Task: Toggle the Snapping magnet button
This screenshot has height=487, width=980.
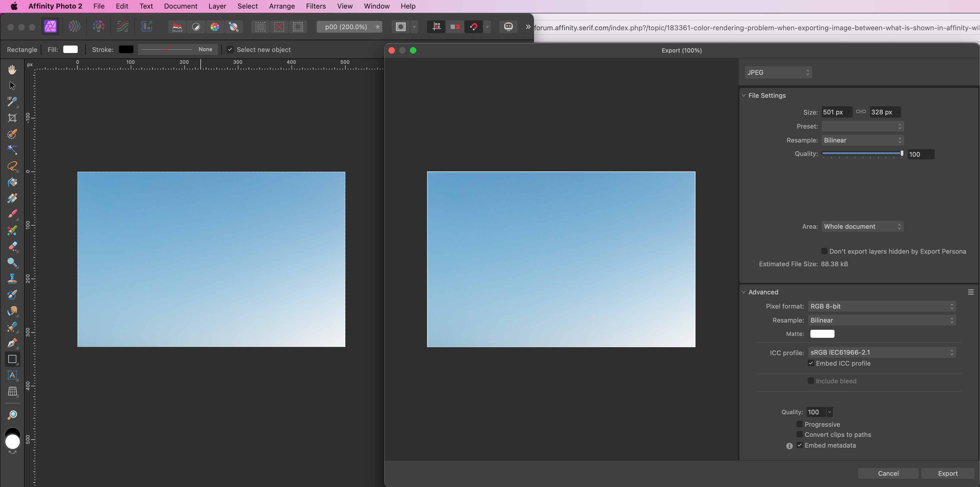Action: tap(474, 27)
